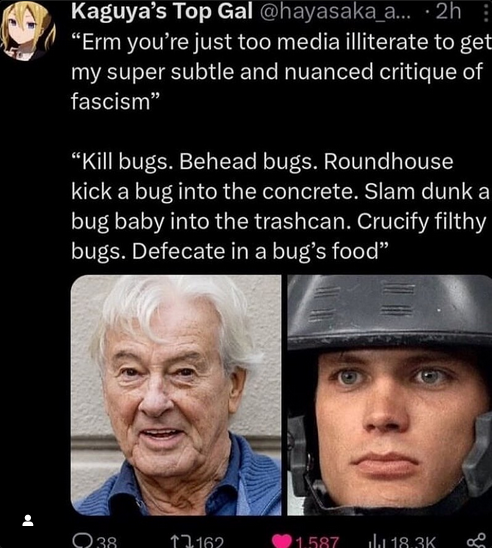Tap the retweet arrows icon
Image resolution: width=492 pixels, height=548 pixels.
182,542
